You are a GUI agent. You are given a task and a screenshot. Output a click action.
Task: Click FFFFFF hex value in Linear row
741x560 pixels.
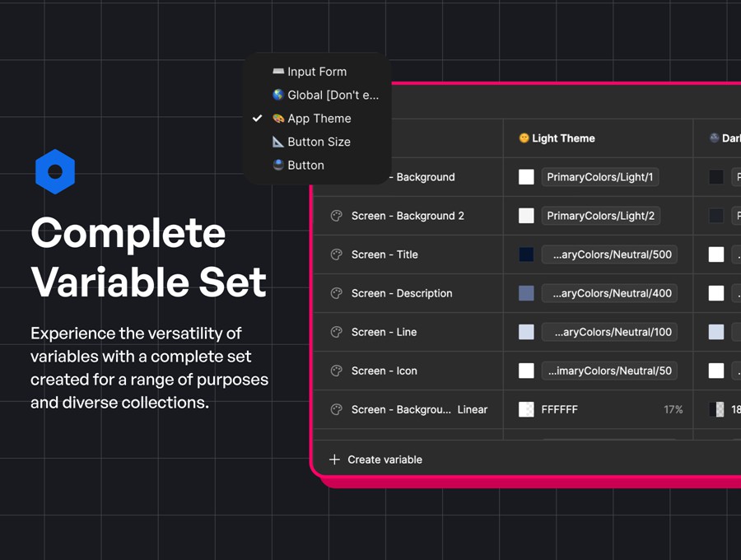tap(559, 409)
